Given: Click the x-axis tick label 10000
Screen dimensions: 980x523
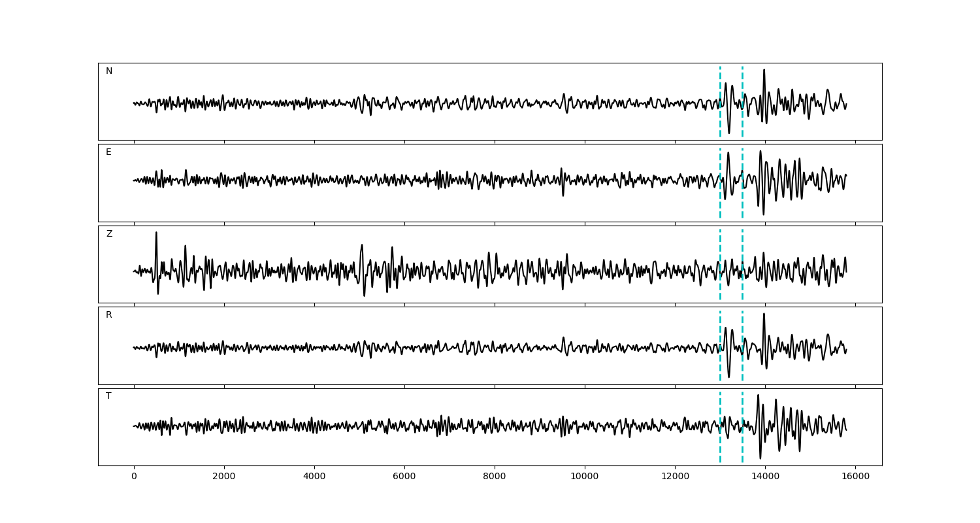Looking at the screenshot, I should point(585,477).
